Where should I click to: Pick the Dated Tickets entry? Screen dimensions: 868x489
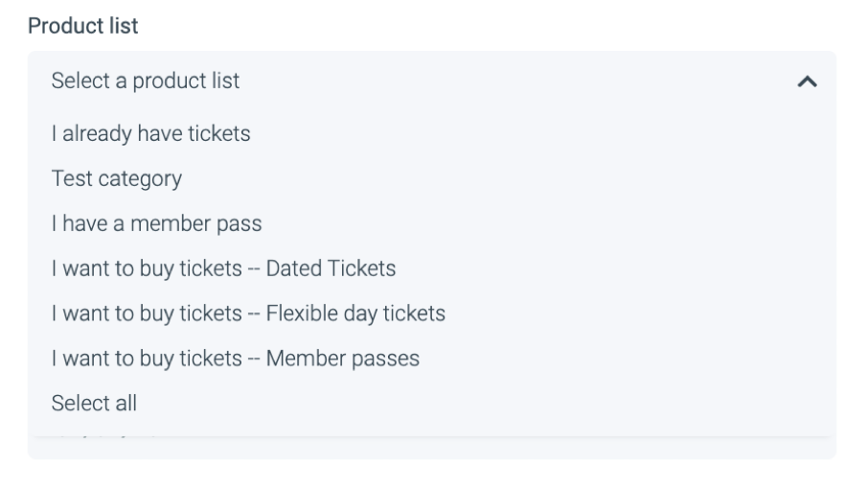point(223,268)
